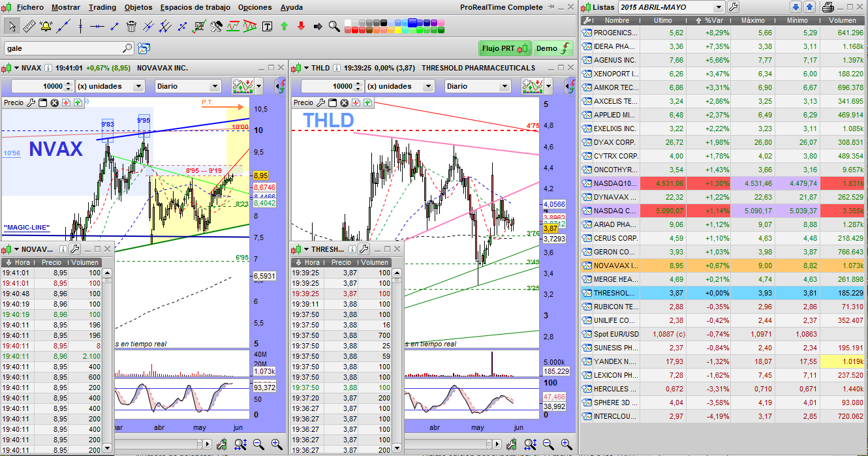Click the search magnifier in the gale field
Image resolution: width=868 pixels, height=456 pixels.
[127, 48]
